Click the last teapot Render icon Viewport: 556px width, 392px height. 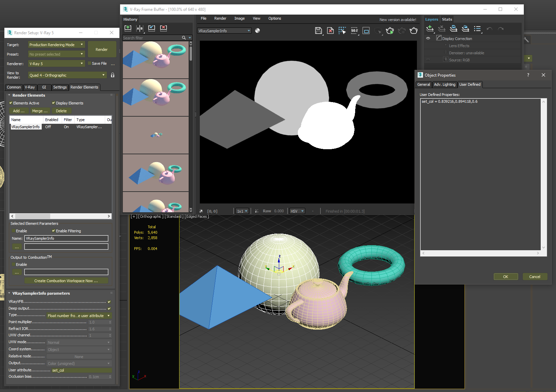tap(414, 31)
